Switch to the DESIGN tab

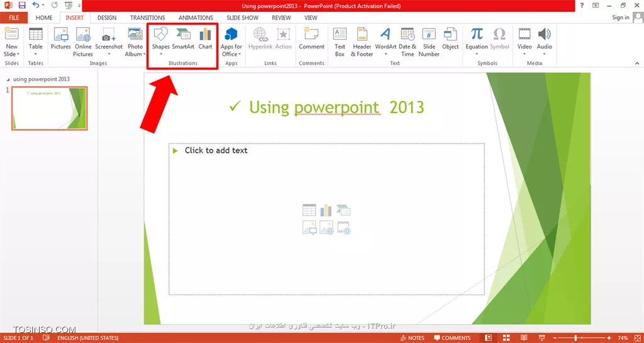[107, 18]
